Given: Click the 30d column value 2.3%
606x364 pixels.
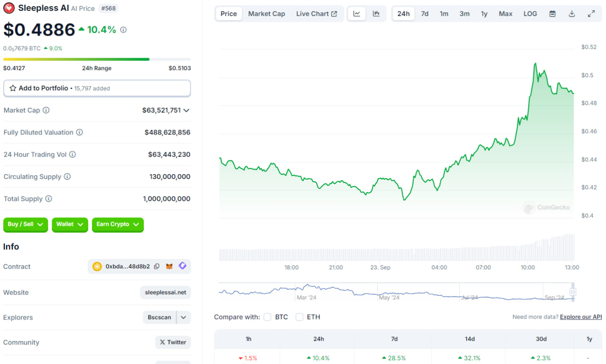Looking at the screenshot, I should point(541,358).
